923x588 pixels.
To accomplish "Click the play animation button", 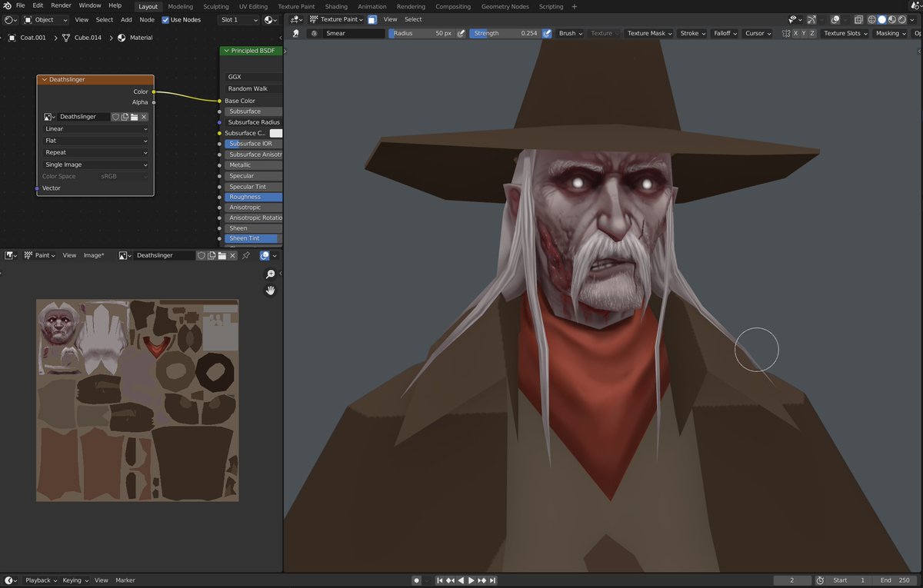I will click(x=471, y=580).
